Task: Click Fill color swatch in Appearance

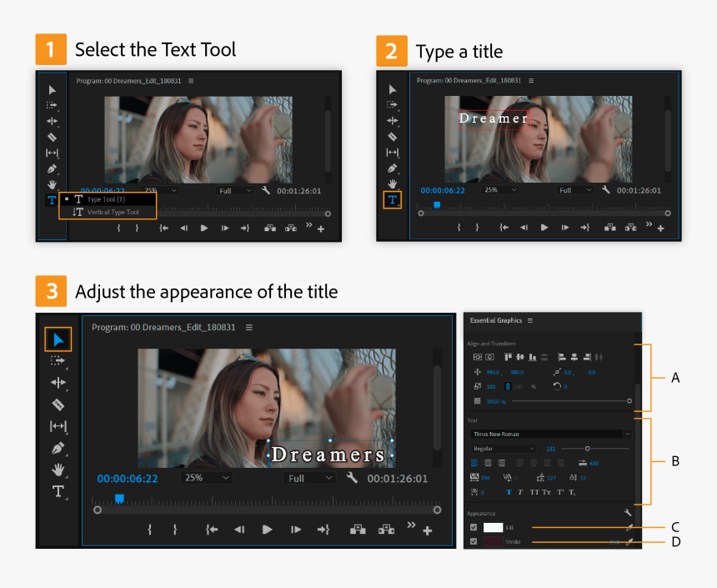Action: click(493, 528)
